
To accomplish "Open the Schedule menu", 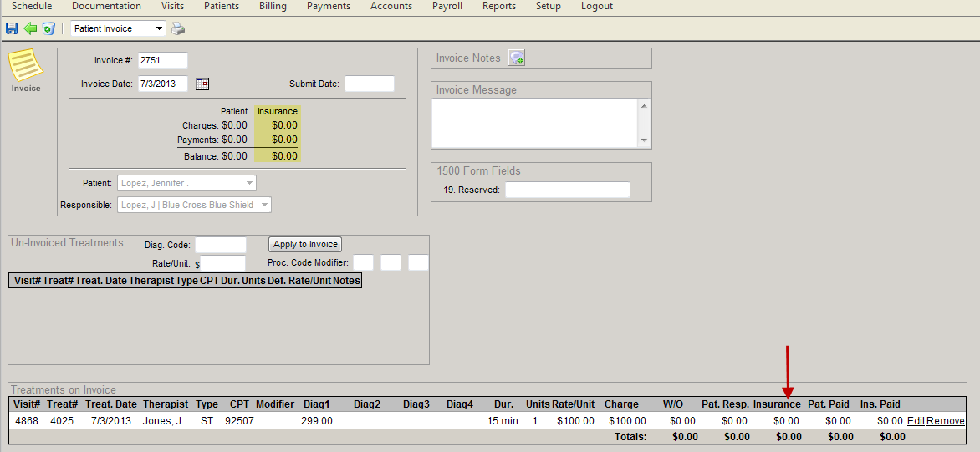I will [32, 6].
